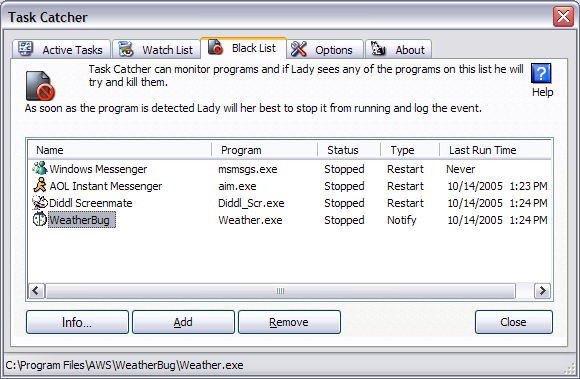The image size is (580, 379).
Task: Click Restart type in AOL Instant Messenger row
Action: point(405,186)
